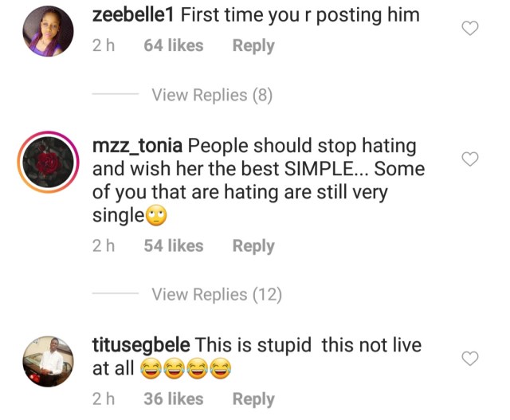Like titusegbele's comment with the heart

[x=470, y=359]
